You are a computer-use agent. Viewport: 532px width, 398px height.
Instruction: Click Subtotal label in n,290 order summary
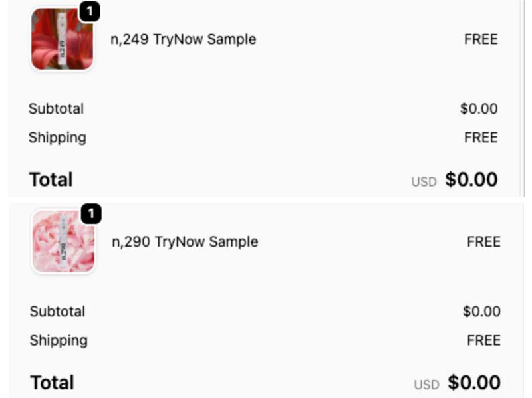(x=57, y=312)
